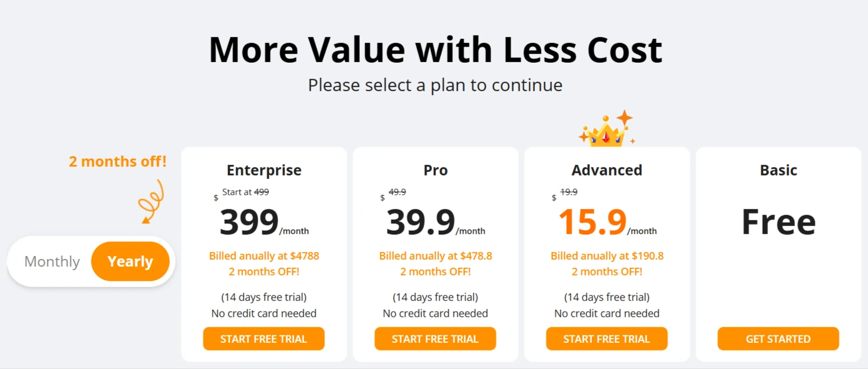Select the Basic plan title
Viewport: 868px width, 369px height.
778,170
